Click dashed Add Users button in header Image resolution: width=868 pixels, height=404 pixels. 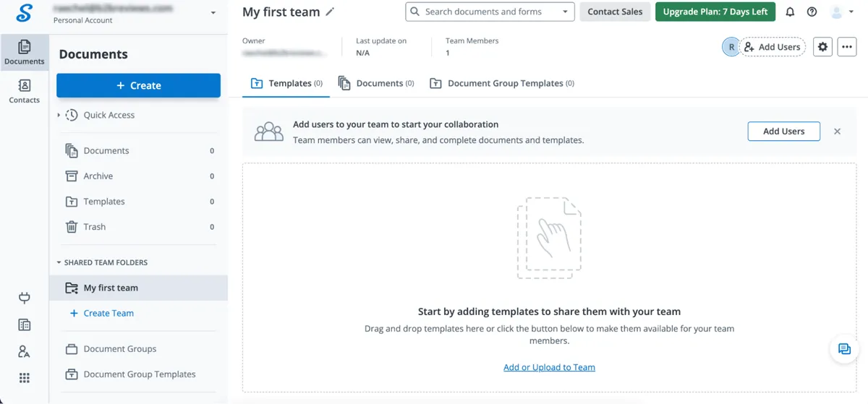[x=772, y=47]
